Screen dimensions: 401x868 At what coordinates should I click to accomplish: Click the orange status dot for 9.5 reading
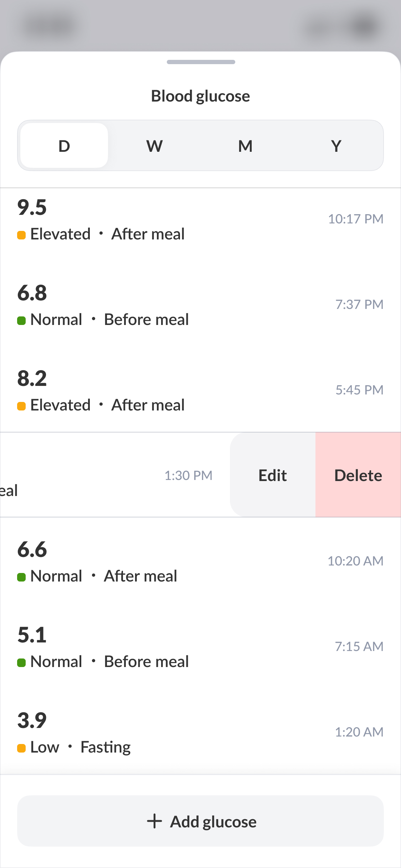(x=21, y=235)
